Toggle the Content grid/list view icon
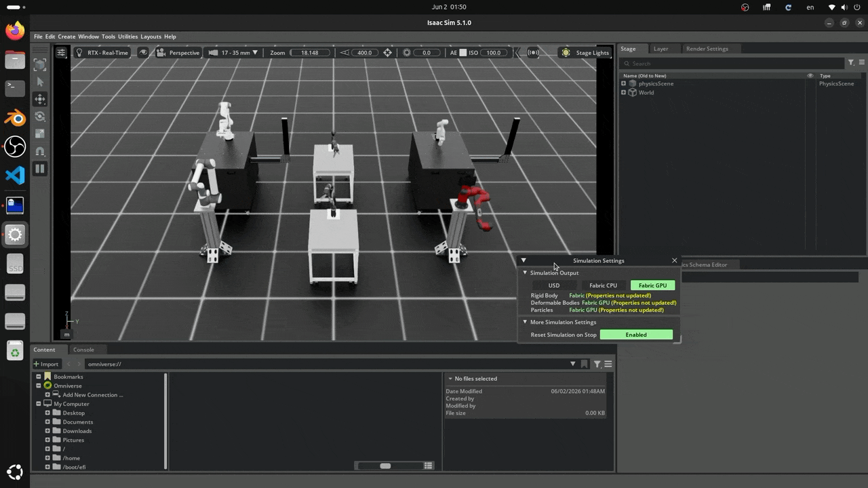This screenshot has width=868, height=488. click(x=428, y=466)
